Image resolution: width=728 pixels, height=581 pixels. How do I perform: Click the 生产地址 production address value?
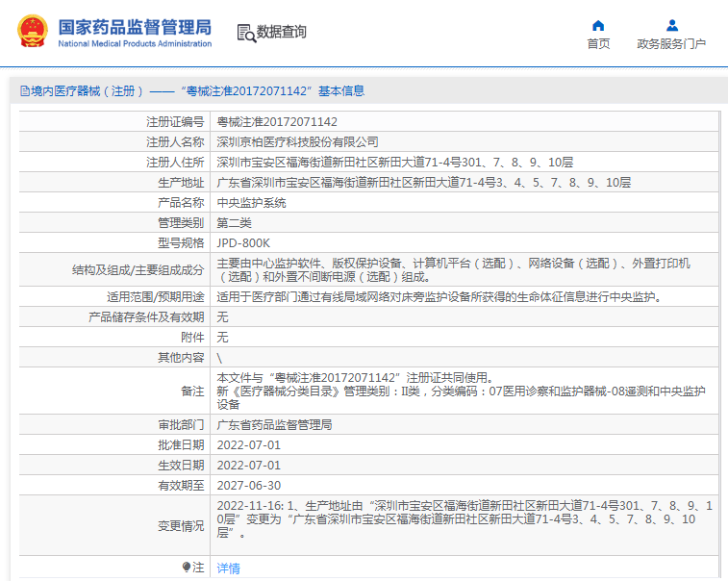(424, 183)
